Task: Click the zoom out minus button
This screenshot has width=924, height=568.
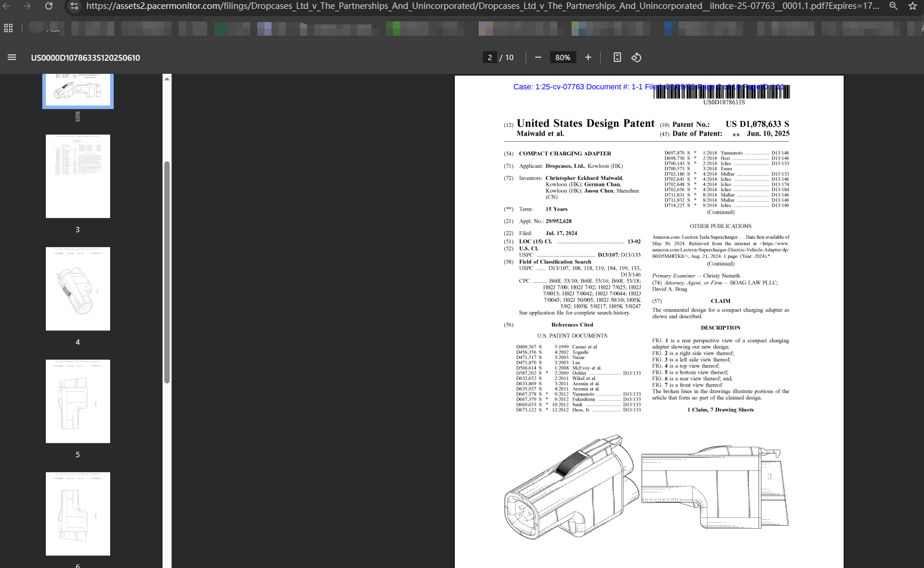Action: point(538,58)
